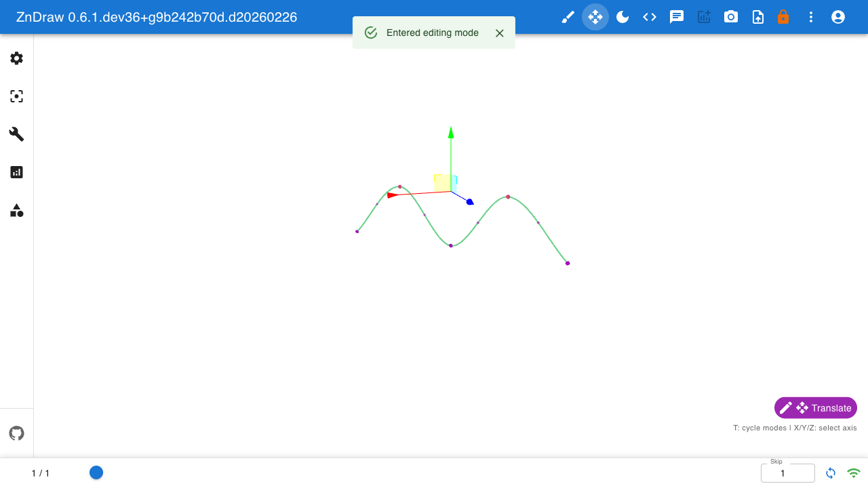Select the curve's leftmost end control point
The width and height of the screenshot is (868, 488).
point(357,231)
